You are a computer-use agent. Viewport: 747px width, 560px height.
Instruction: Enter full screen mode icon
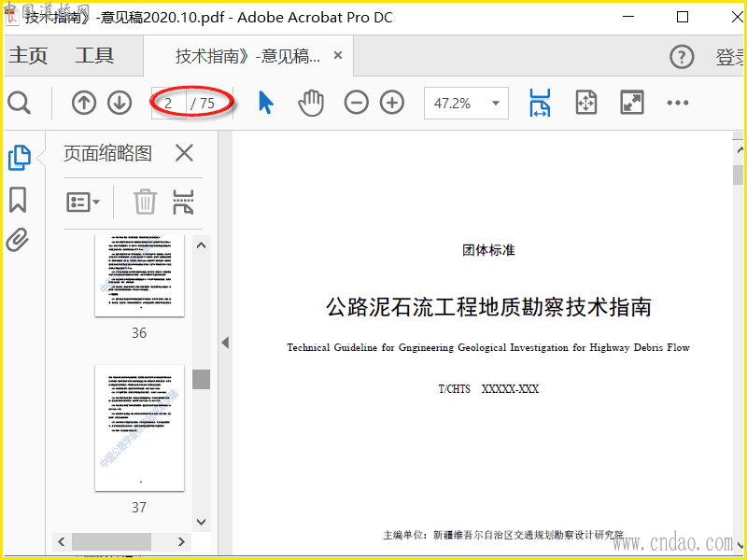[x=632, y=103]
